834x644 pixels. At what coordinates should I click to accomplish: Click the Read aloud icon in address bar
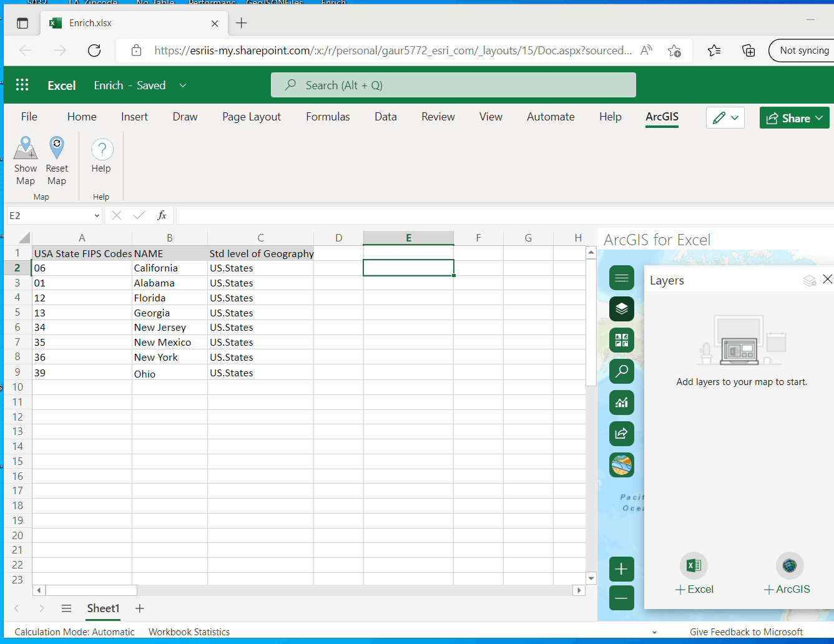(x=647, y=51)
